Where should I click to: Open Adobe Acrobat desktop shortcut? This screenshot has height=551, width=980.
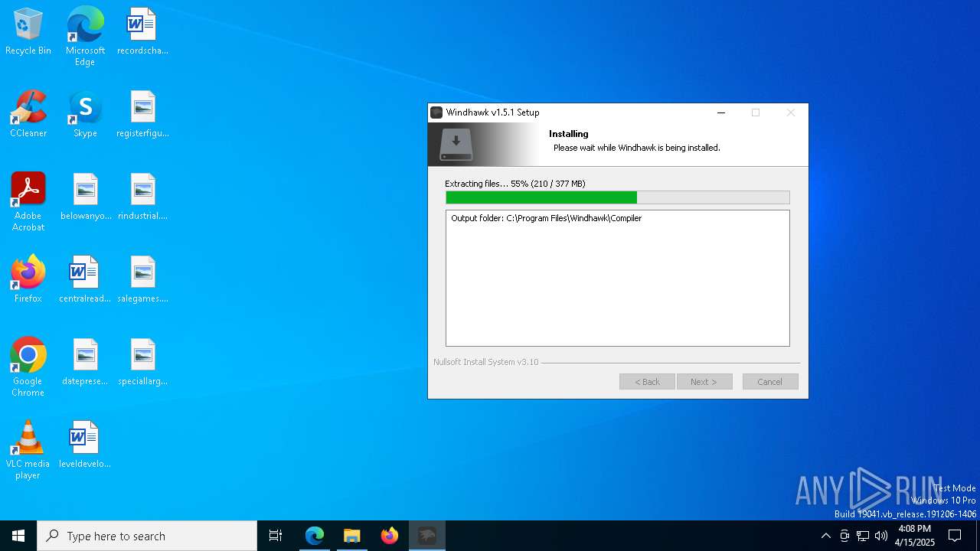click(x=28, y=202)
